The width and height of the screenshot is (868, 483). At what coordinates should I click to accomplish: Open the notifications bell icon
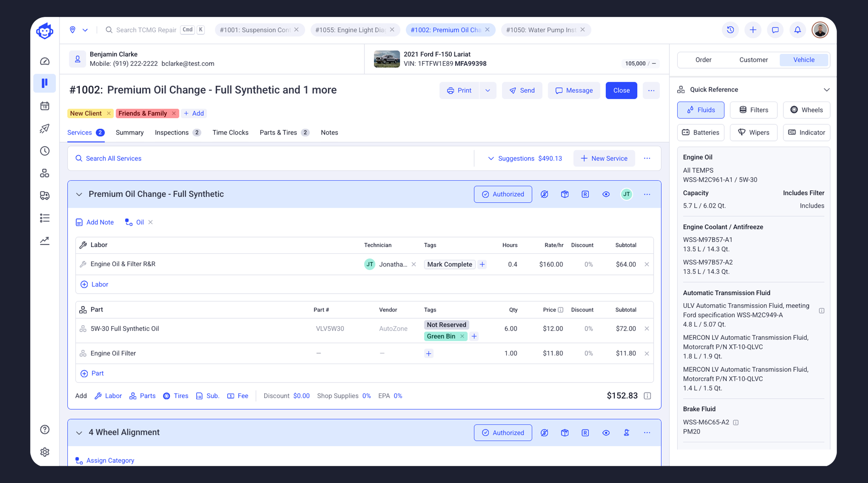[x=798, y=30]
